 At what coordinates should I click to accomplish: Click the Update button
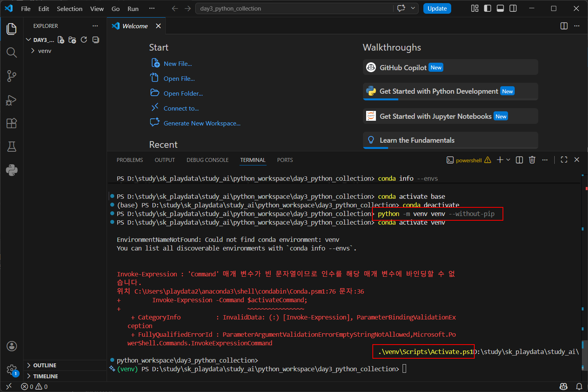[x=437, y=9]
